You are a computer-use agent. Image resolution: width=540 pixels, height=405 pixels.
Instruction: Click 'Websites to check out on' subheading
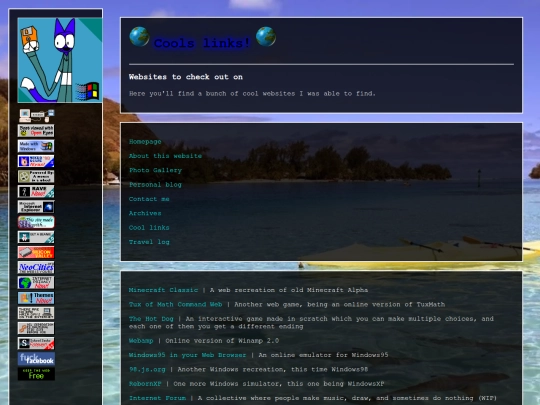pos(186,77)
